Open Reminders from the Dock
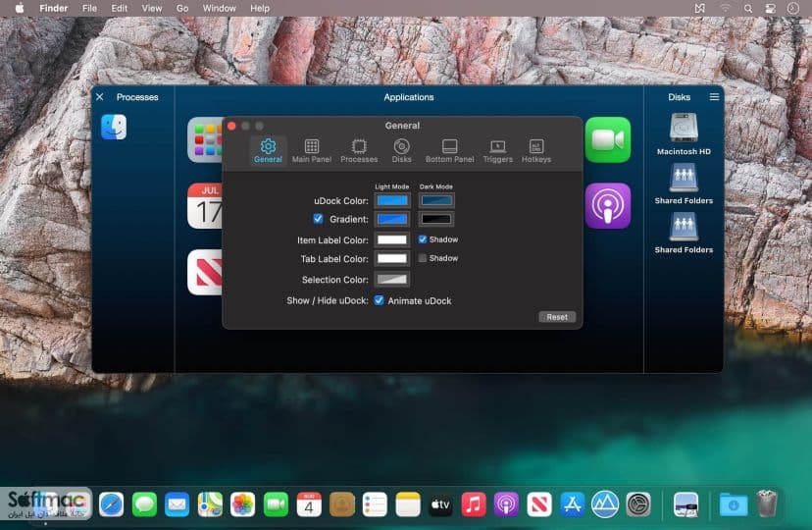This screenshot has height=530, width=812. tap(375, 504)
